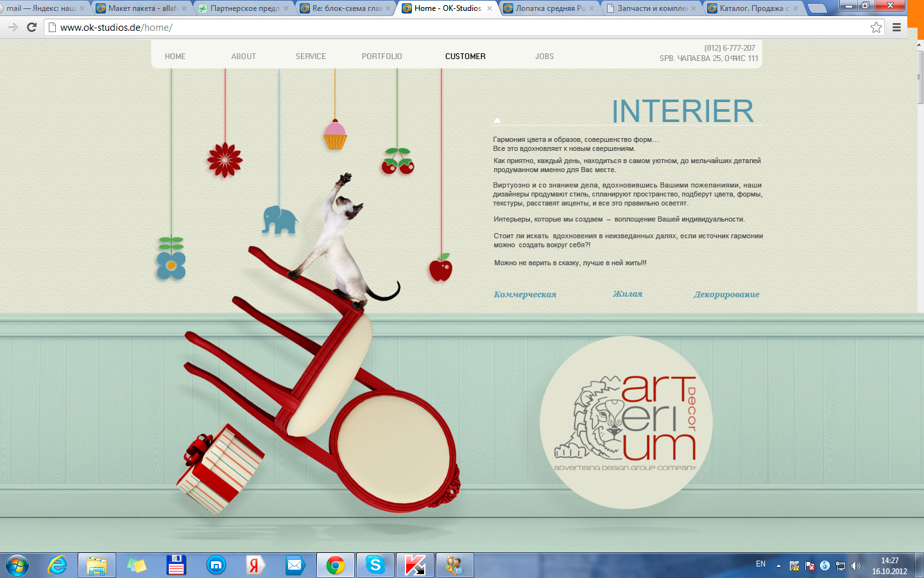Click the floppy disk taskbar icon

pos(176,565)
